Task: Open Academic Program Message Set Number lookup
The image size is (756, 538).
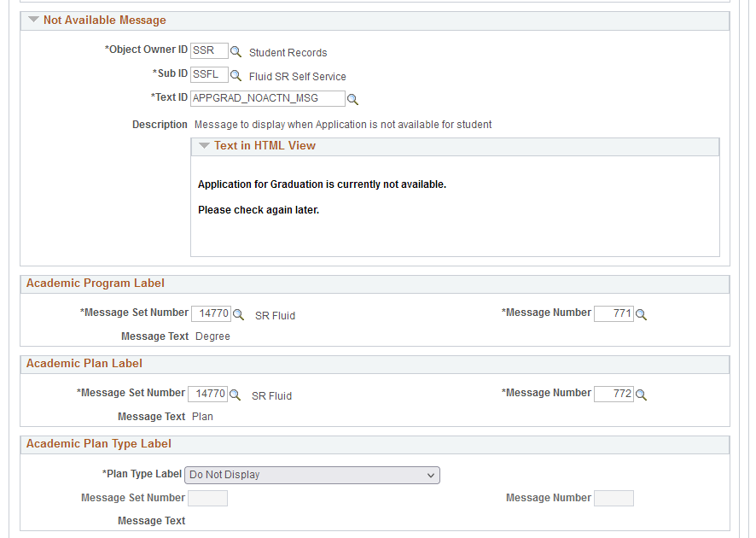Action: pyautogui.click(x=238, y=314)
